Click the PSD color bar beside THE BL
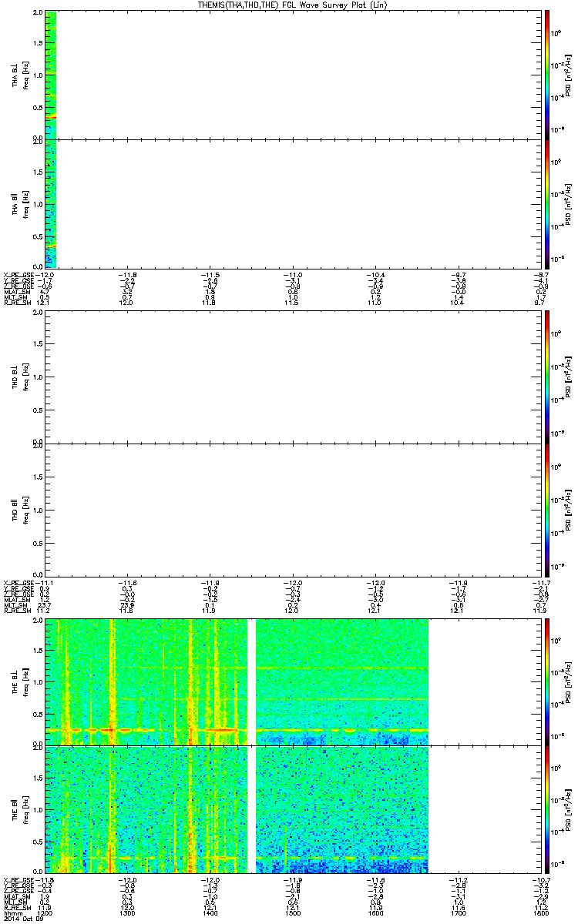The height and width of the screenshot is (924, 578). click(x=547, y=681)
